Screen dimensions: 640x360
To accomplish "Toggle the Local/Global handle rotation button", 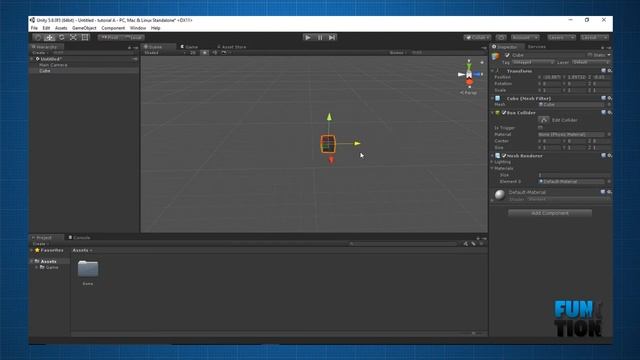I will tap(133, 38).
